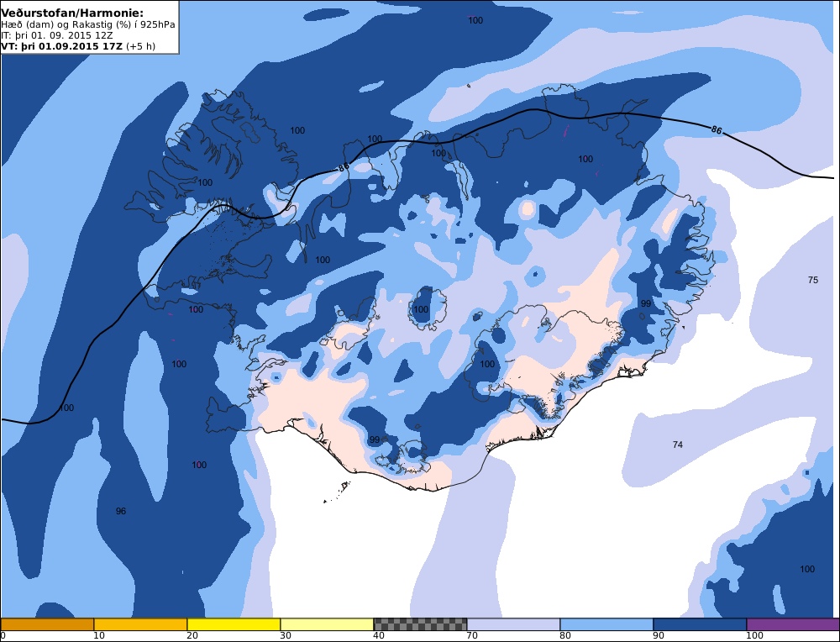This screenshot has width=840, height=642.
Task: Click the "Hæð (dam) og Rakastig (%) í 925hPa" line
Action: 88,24
